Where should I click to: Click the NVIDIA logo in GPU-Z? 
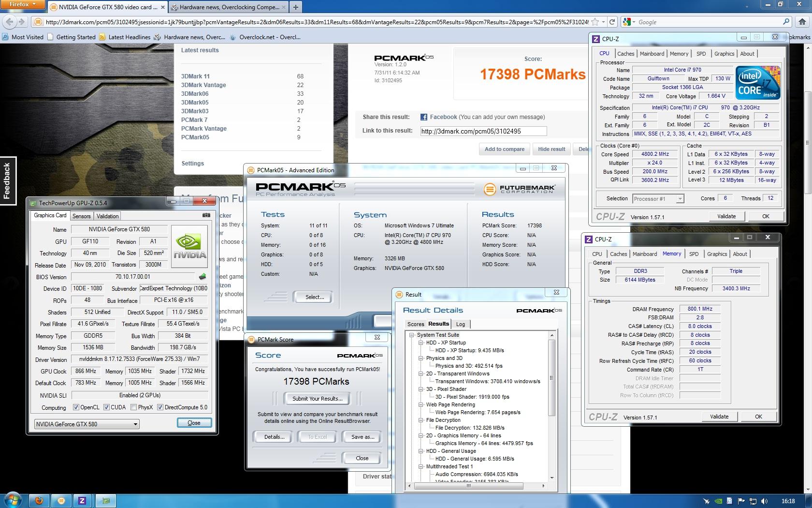[x=189, y=246]
